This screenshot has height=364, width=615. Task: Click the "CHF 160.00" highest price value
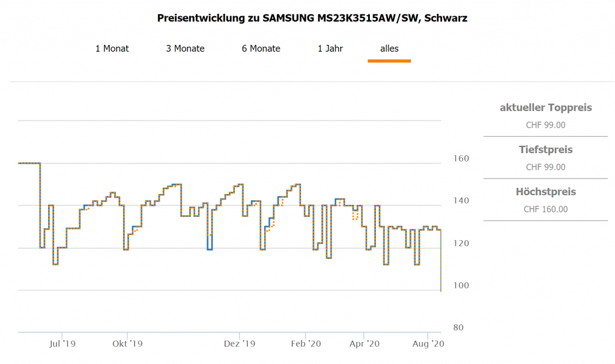[x=545, y=210]
